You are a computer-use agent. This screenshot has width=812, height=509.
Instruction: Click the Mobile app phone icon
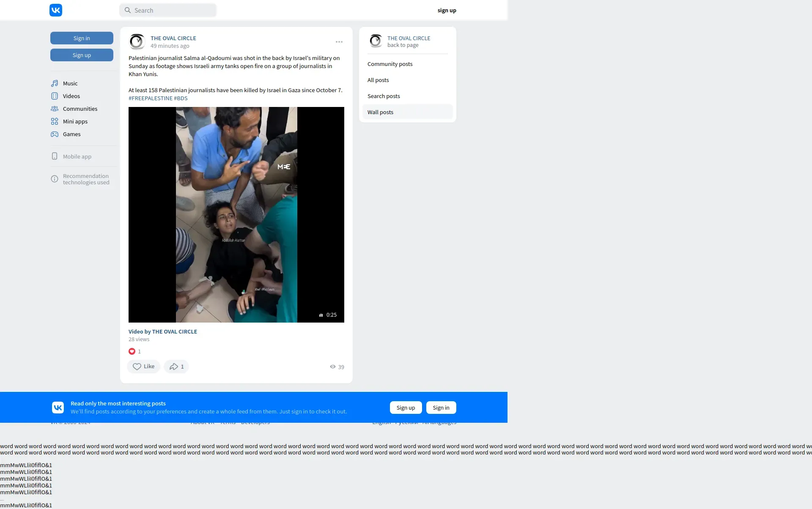coord(55,156)
